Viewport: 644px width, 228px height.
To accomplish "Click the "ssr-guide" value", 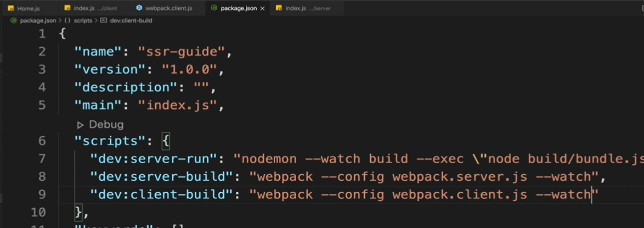I will (x=181, y=52).
